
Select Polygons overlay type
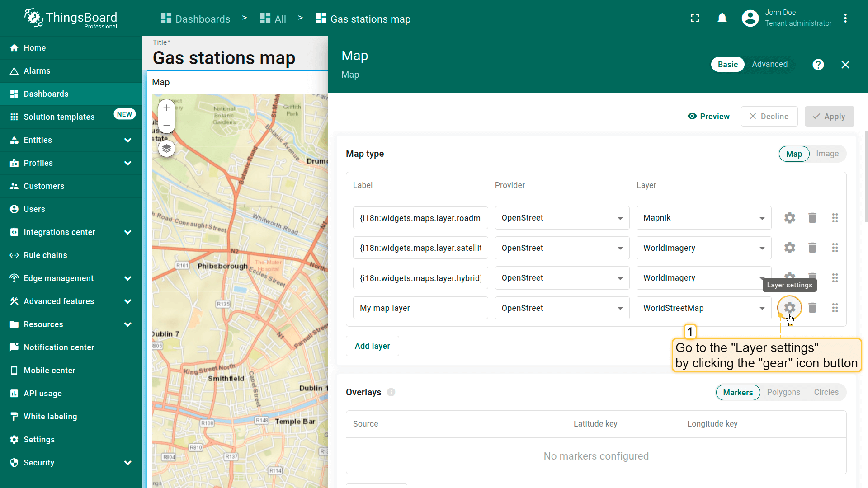[783, 392]
